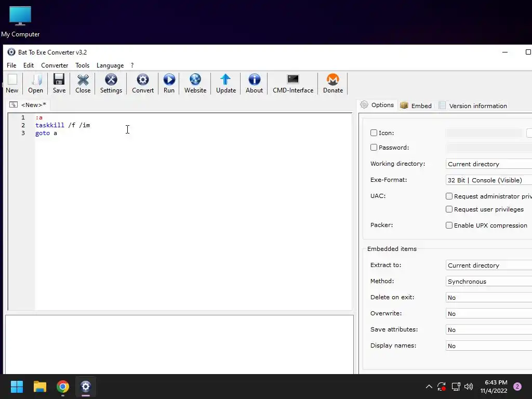Open the Edit menu
The image size is (532, 399).
(29, 65)
